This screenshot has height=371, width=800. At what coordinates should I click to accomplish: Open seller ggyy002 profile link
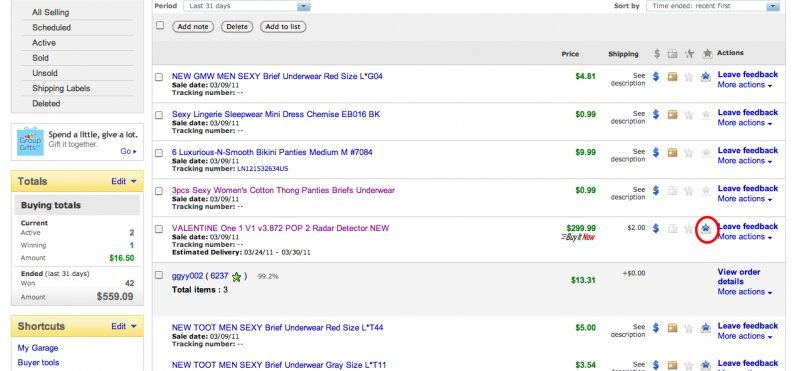coord(187,276)
